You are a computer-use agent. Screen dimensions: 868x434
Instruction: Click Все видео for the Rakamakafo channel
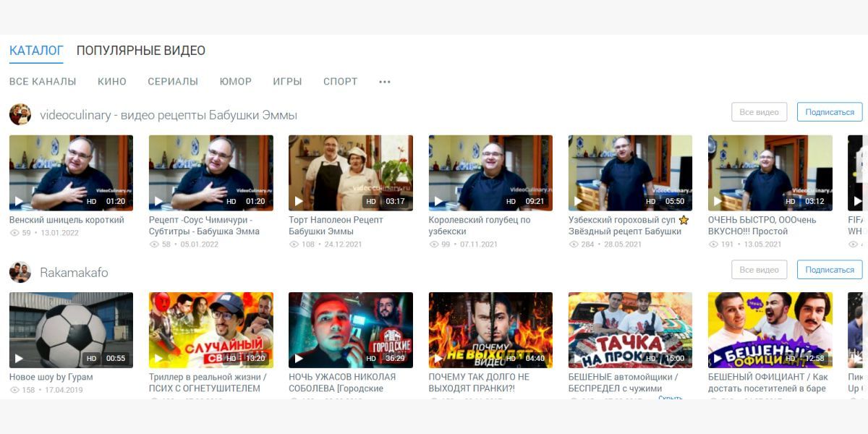759,270
